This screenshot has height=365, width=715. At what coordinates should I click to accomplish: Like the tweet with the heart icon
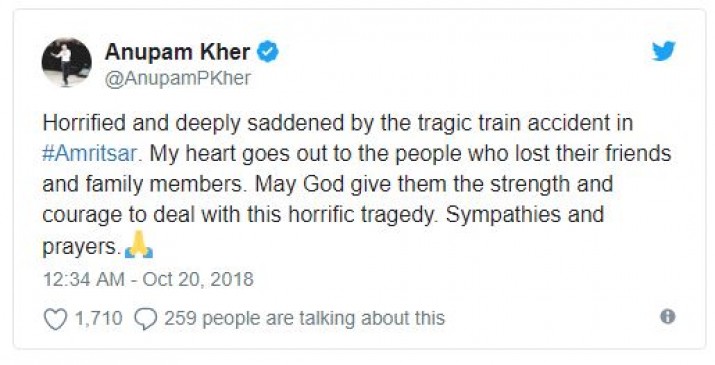pyautogui.click(x=55, y=319)
